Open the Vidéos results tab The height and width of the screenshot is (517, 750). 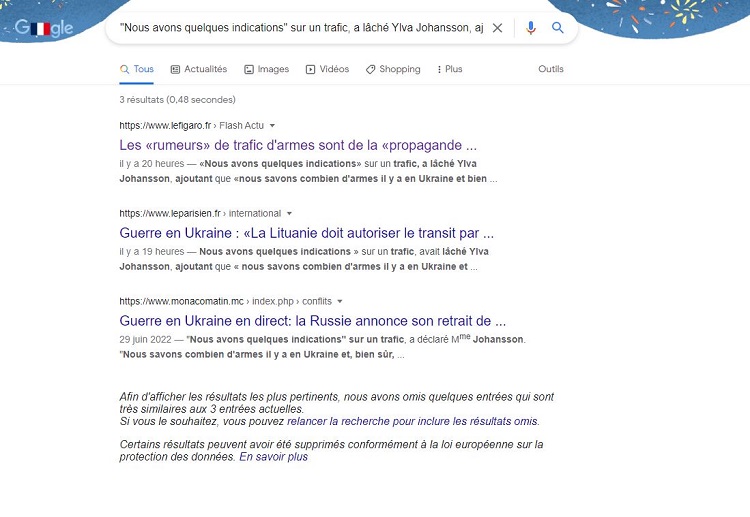327,69
